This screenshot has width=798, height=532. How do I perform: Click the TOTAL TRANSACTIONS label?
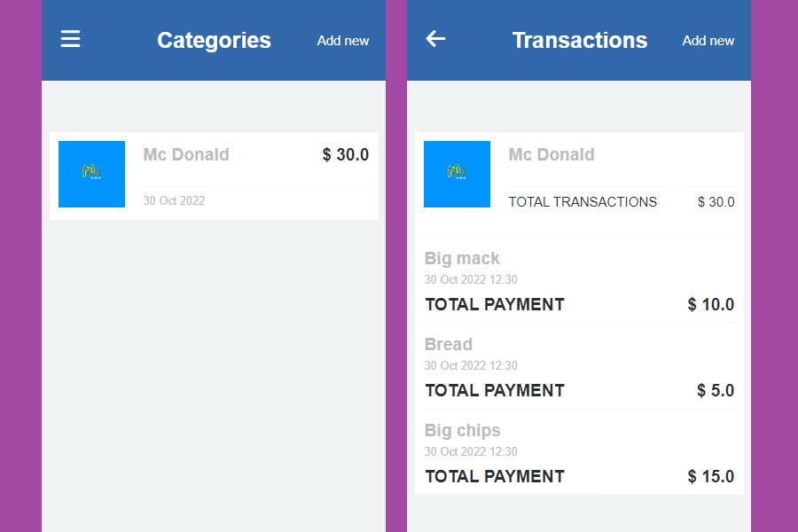point(583,202)
